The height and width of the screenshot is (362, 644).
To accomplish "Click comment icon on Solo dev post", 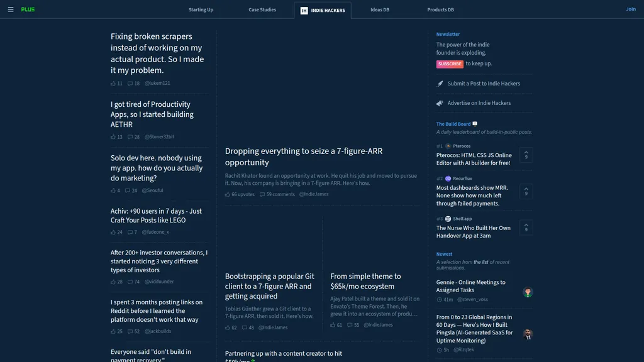I will point(127,190).
